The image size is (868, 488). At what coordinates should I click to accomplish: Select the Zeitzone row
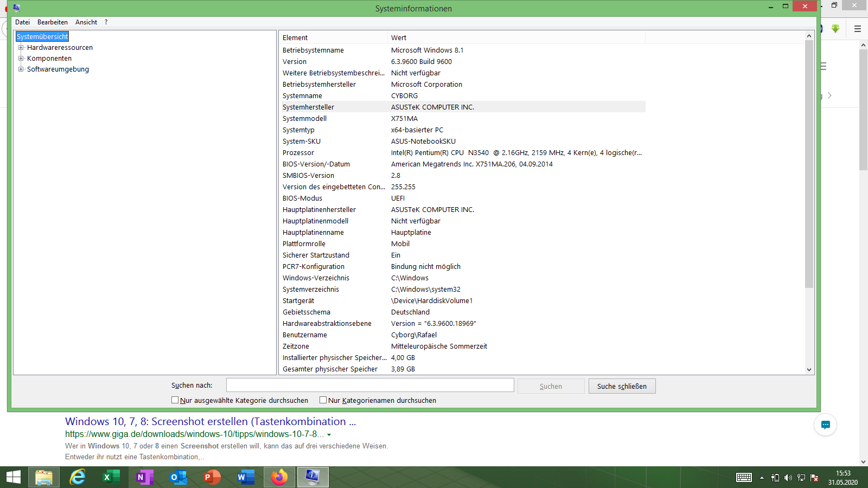pos(462,346)
